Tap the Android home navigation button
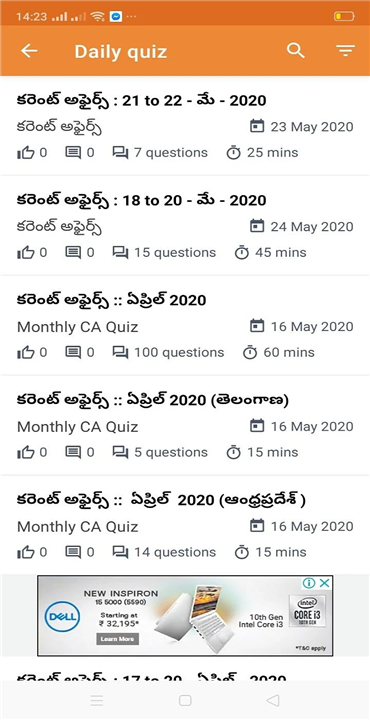 tap(185, 700)
